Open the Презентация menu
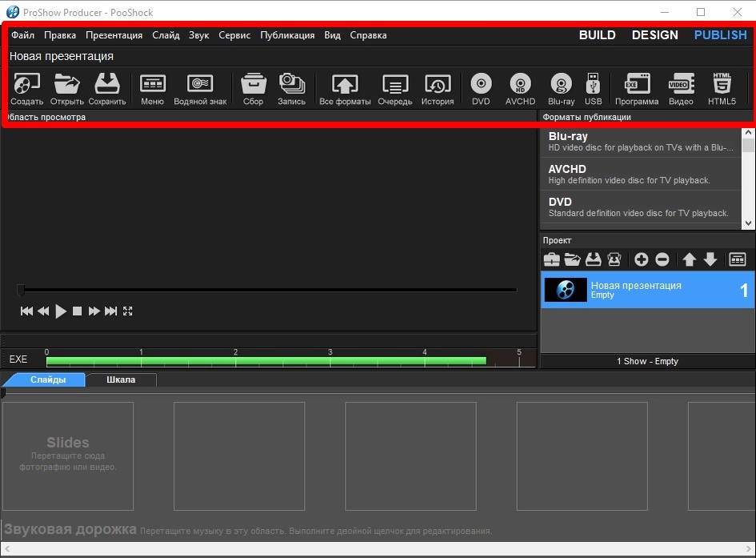This screenshot has height=558, width=756. tap(114, 35)
